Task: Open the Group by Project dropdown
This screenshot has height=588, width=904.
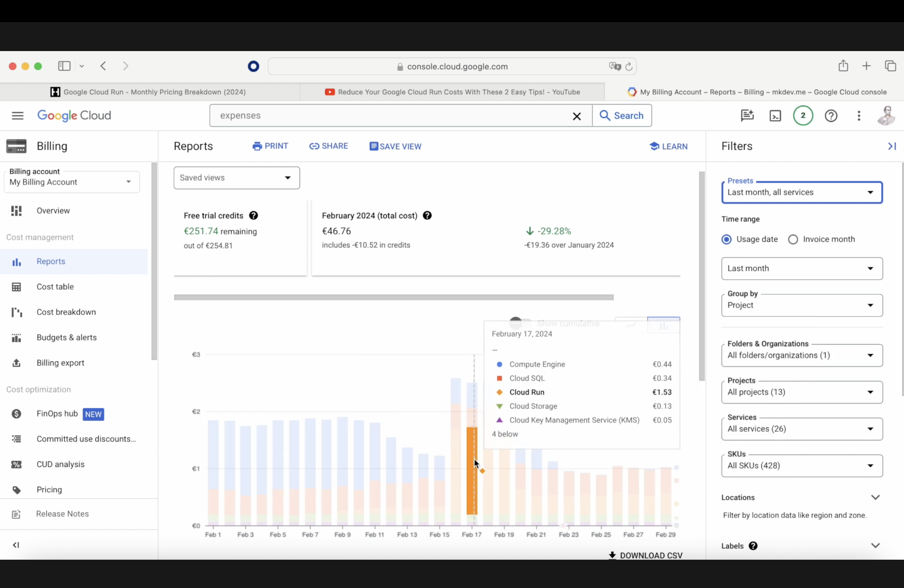Action: [801, 304]
